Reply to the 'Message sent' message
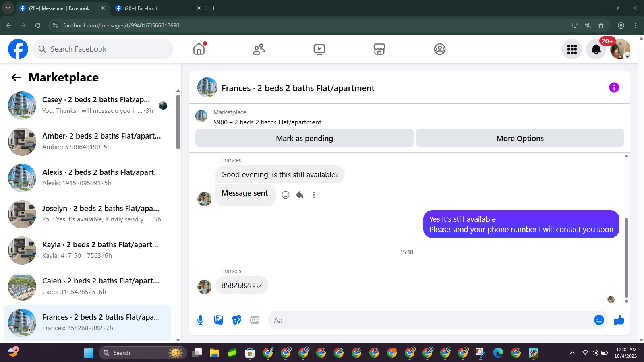644x362 pixels. coord(300,195)
